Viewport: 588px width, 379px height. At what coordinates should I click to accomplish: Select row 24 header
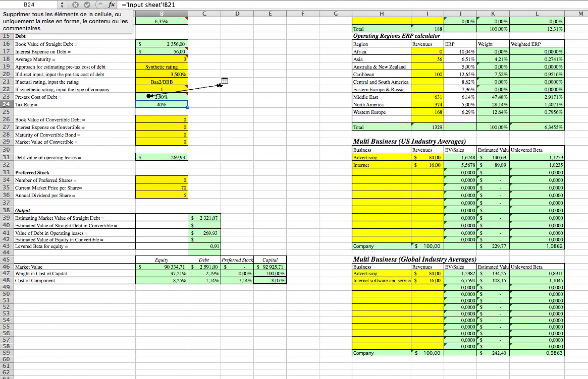point(7,104)
